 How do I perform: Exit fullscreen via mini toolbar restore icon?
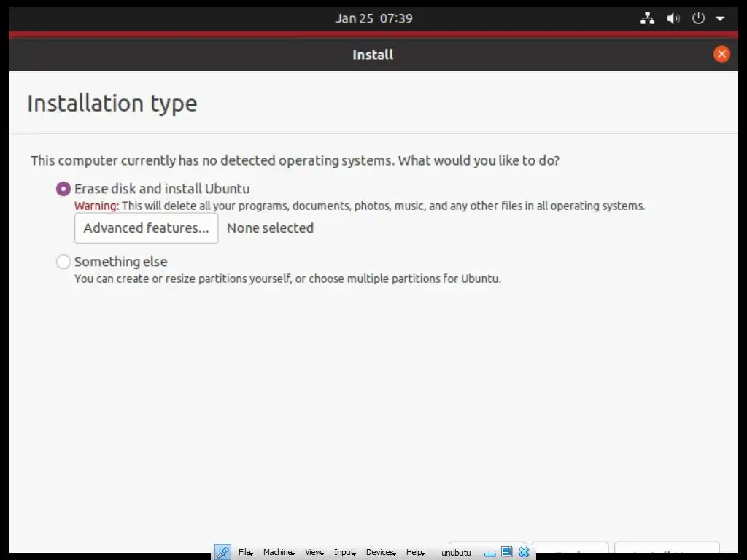[x=506, y=551]
